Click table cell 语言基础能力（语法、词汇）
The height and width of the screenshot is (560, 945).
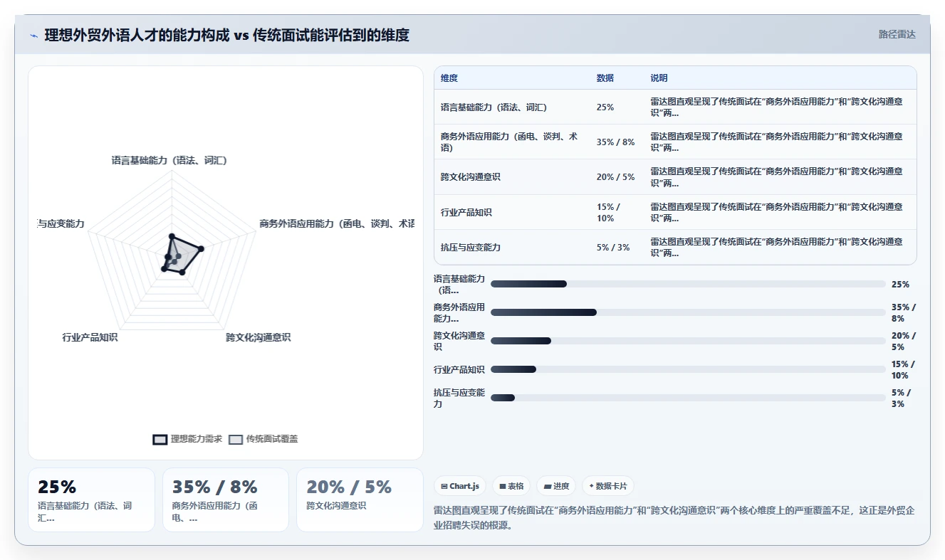494,107
